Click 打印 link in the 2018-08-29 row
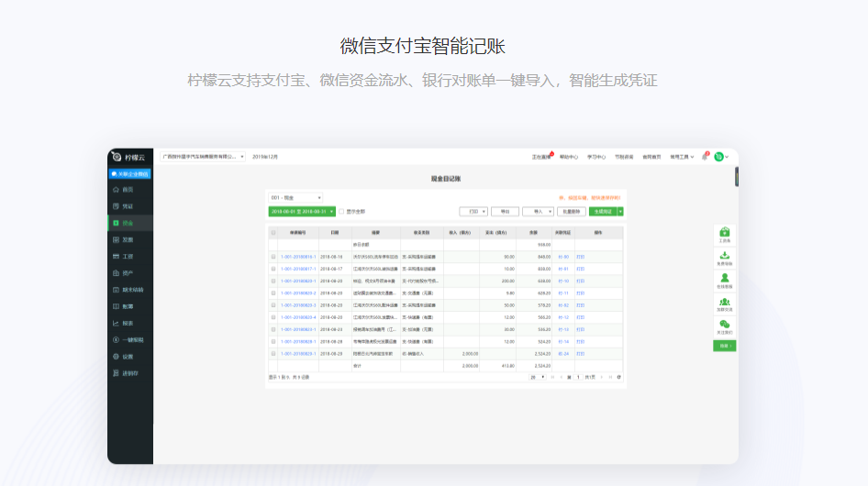The width and height of the screenshot is (868, 486). click(x=580, y=354)
